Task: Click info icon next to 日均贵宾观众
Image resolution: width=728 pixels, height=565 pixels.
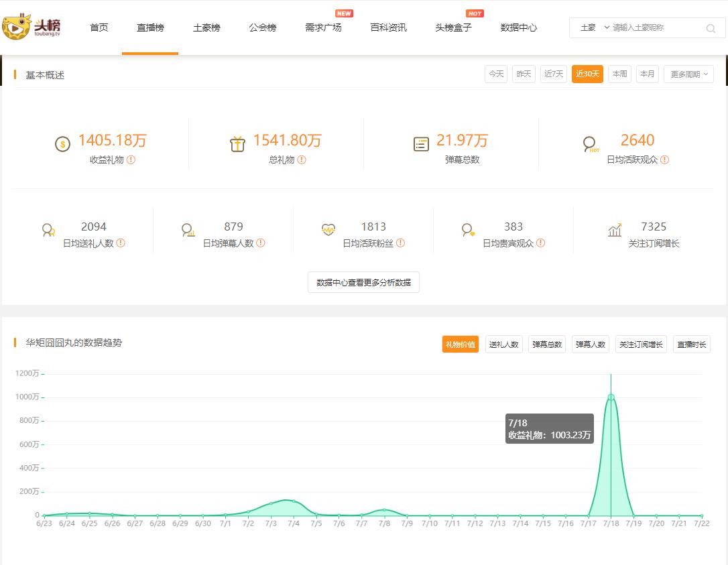Action: point(540,243)
